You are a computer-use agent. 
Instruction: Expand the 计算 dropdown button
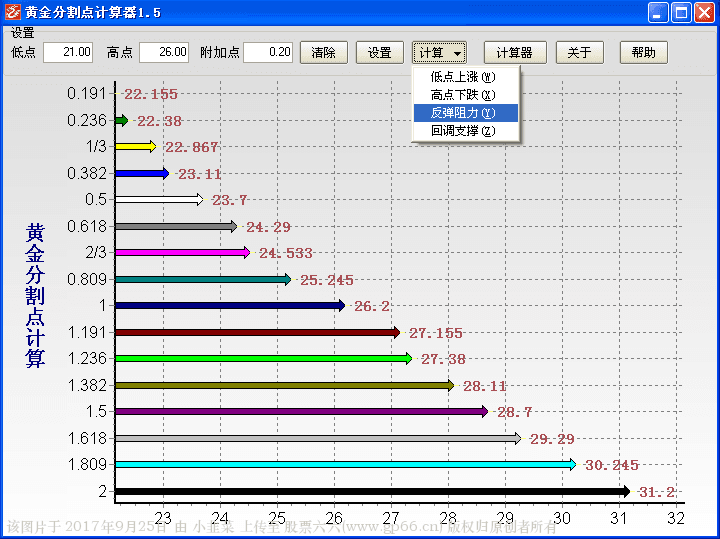439,52
